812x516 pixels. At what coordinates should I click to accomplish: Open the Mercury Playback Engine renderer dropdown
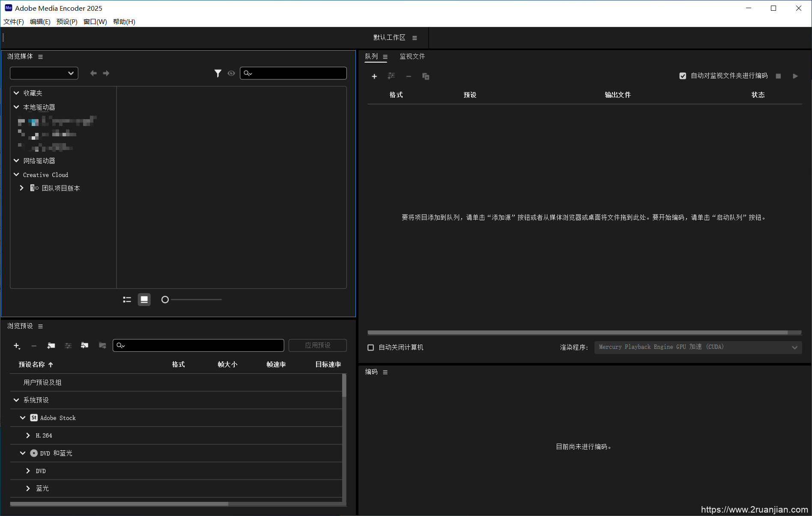click(698, 347)
